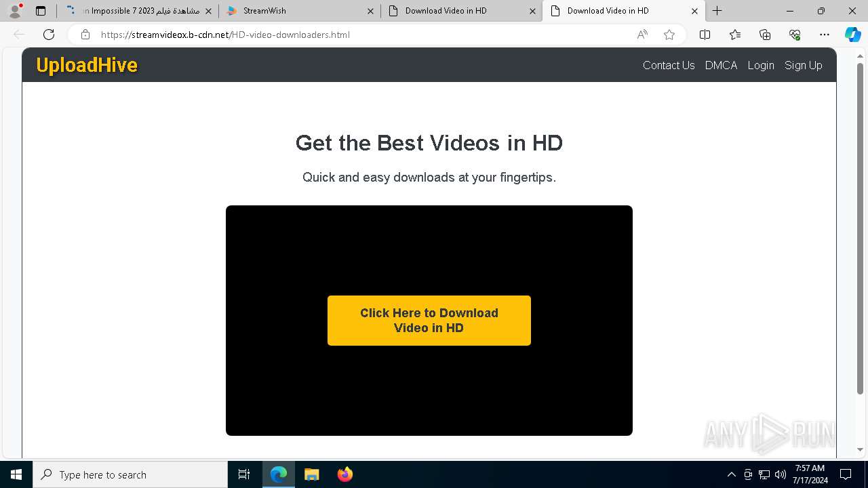Open Browser essentials
This screenshot has height=488, width=868.
795,35
